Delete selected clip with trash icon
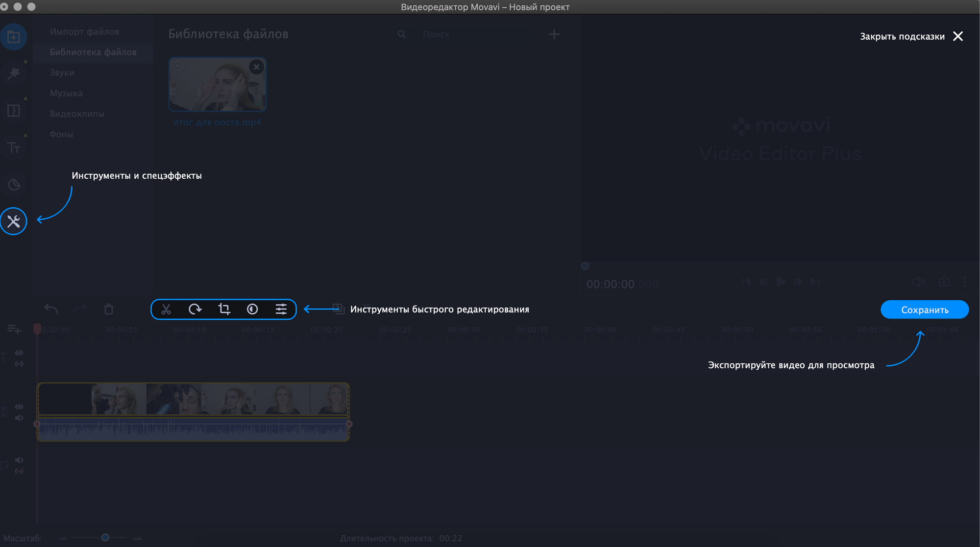980x547 pixels. pos(109,309)
